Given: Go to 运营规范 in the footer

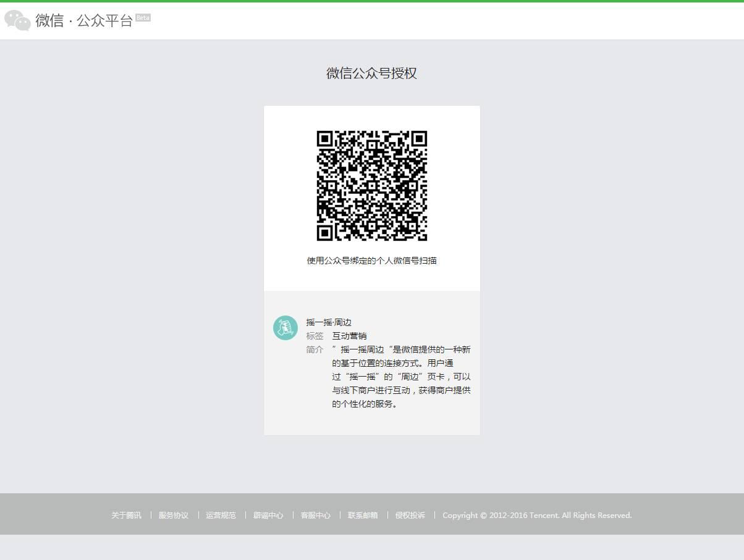Looking at the screenshot, I should coord(221,515).
